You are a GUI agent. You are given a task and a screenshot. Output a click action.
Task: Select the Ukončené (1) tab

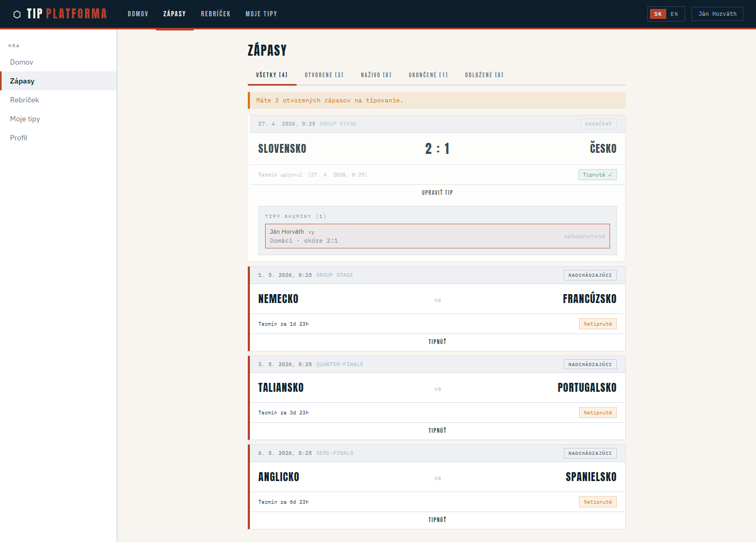[x=428, y=75]
